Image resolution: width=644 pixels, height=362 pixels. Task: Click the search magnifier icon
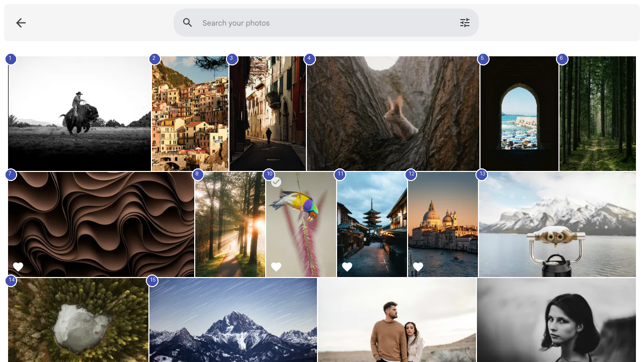coord(187,23)
